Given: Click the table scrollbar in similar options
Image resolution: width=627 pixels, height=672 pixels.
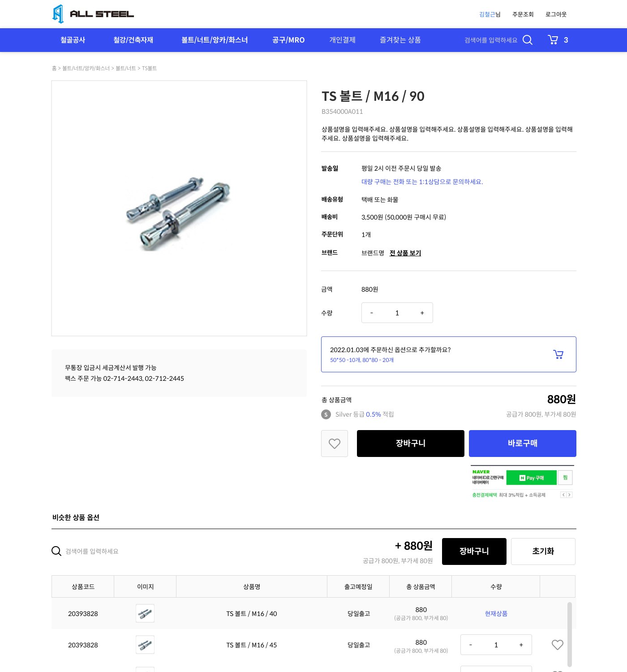Looking at the screenshot, I should click(570, 634).
